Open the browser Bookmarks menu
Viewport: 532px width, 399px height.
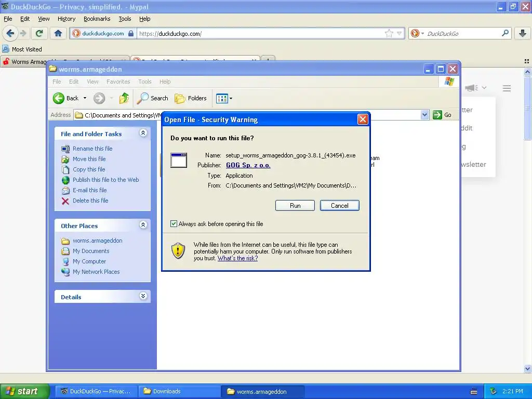click(97, 19)
